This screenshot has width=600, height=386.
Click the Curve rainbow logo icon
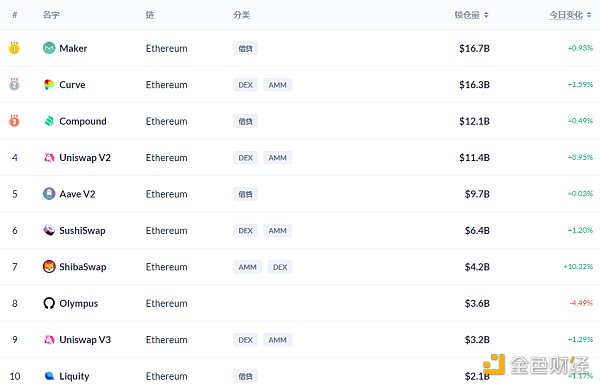[x=49, y=85]
